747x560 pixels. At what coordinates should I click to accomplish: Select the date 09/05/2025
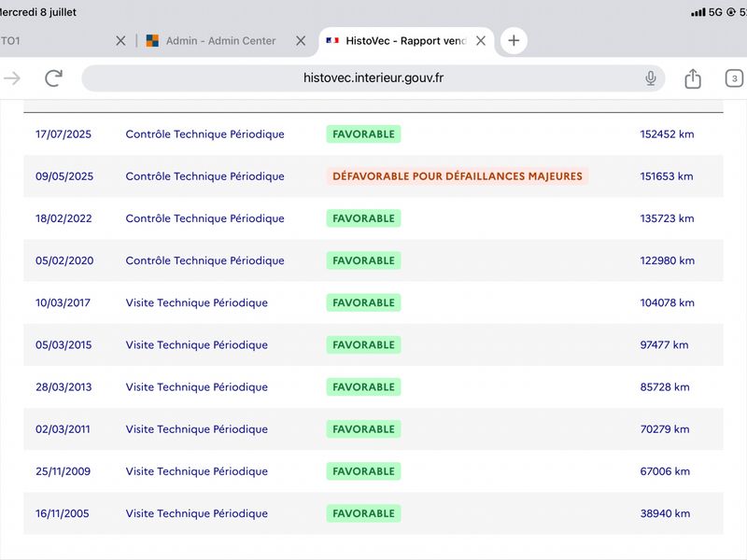[x=64, y=176]
